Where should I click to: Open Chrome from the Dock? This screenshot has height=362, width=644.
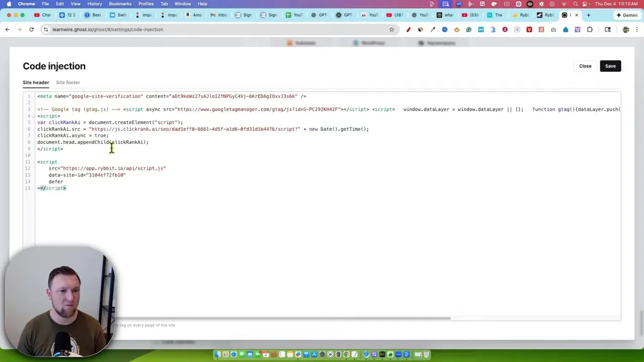click(346, 354)
